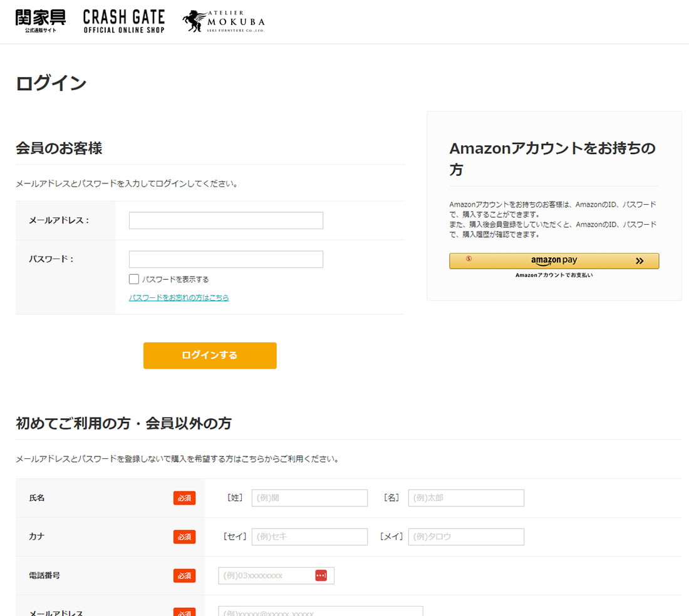Click the Atelier Mokuba pegasus logo
The width and height of the screenshot is (689, 616).
click(224, 21)
